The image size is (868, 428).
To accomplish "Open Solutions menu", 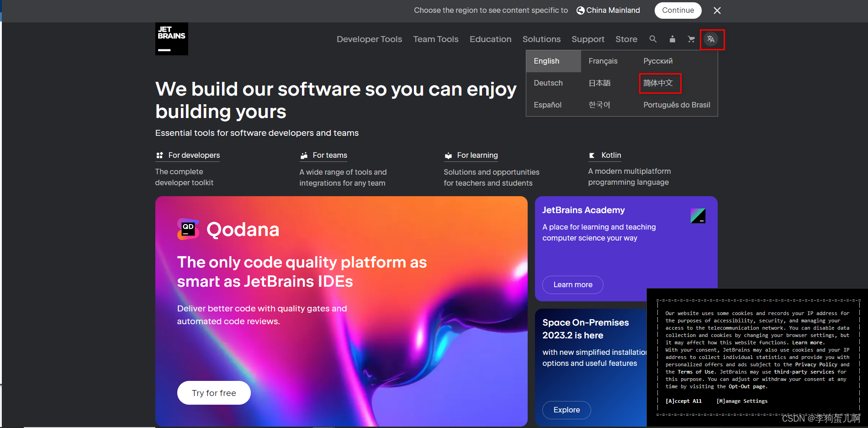I will (541, 39).
